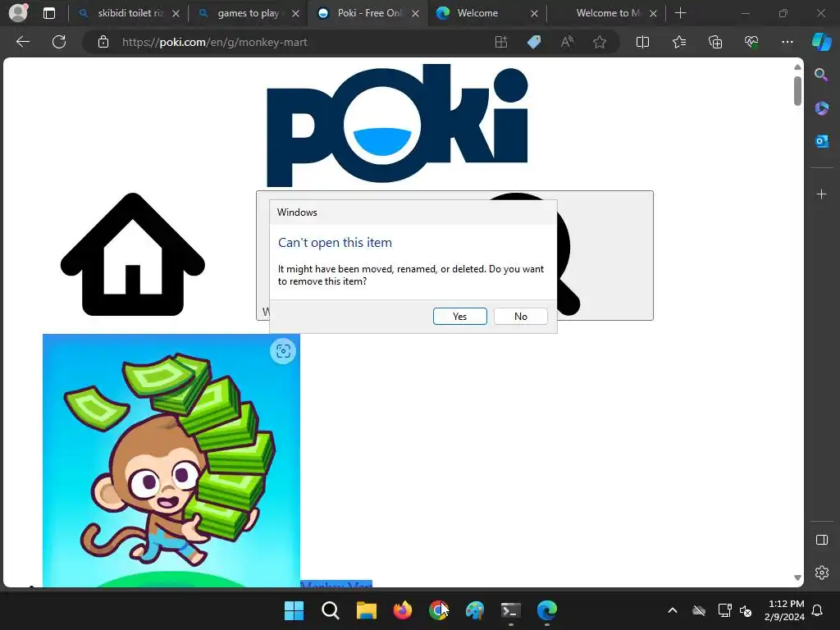Open sidebar settings gear
Viewport: 840px width, 630px height.
[x=821, y=573]
